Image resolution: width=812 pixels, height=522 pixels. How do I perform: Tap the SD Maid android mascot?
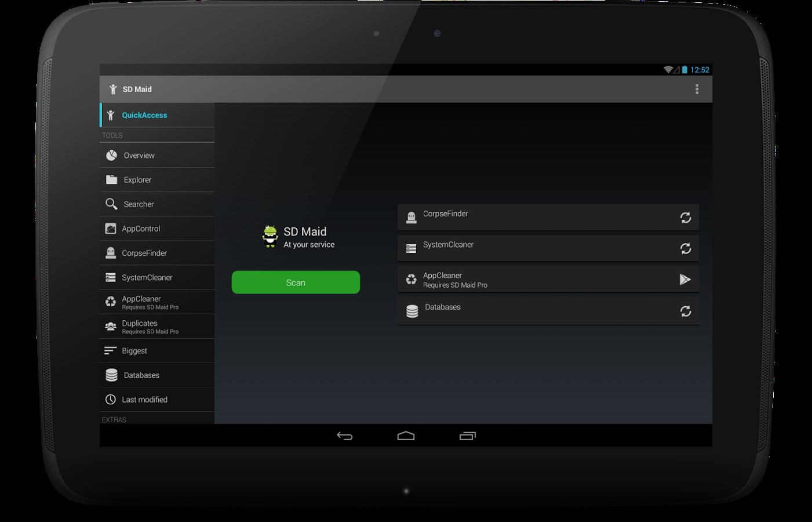tap(270, 237)
